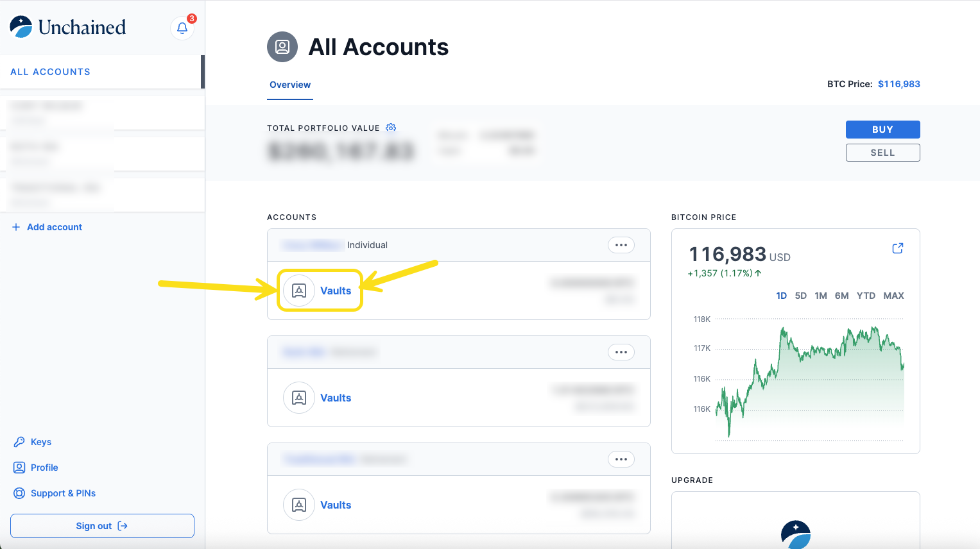Open portfolio value settings gear
This screenshot has height=549, width=980.
tap(391, 128)
